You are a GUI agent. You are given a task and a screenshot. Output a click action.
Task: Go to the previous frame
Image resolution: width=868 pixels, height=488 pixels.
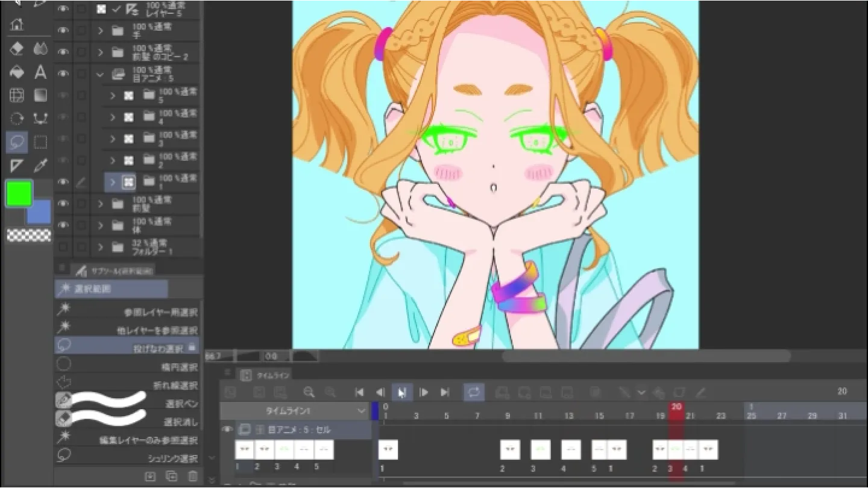point(380,392)
